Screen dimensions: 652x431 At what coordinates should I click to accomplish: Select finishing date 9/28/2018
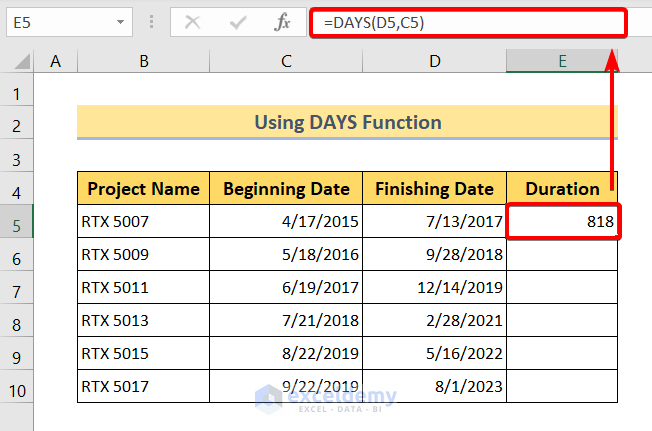435,254
